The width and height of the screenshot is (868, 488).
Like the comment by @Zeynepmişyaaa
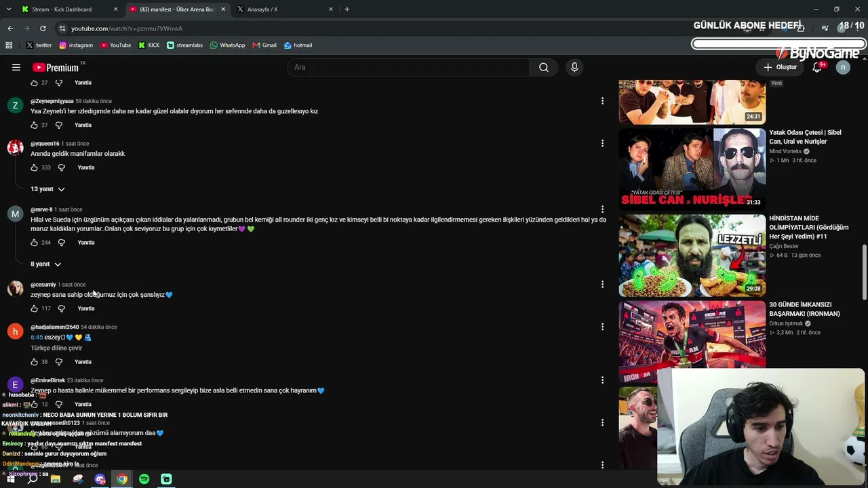[34, 125]
